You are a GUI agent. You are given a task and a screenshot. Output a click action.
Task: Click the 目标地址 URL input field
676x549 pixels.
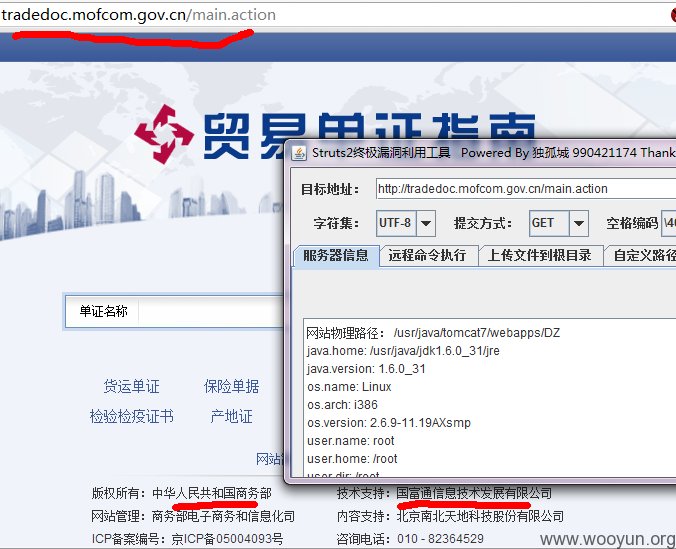[526, 189]
